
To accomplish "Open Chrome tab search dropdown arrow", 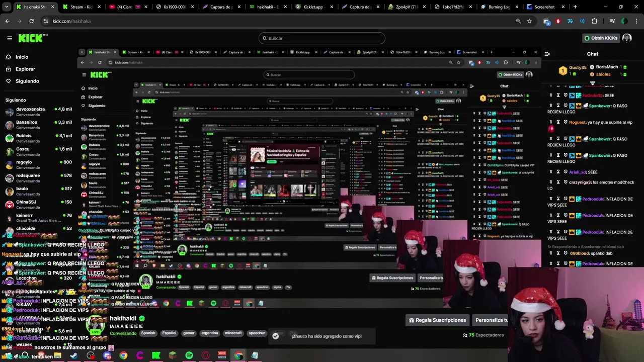I will click(x=7, y=7).
